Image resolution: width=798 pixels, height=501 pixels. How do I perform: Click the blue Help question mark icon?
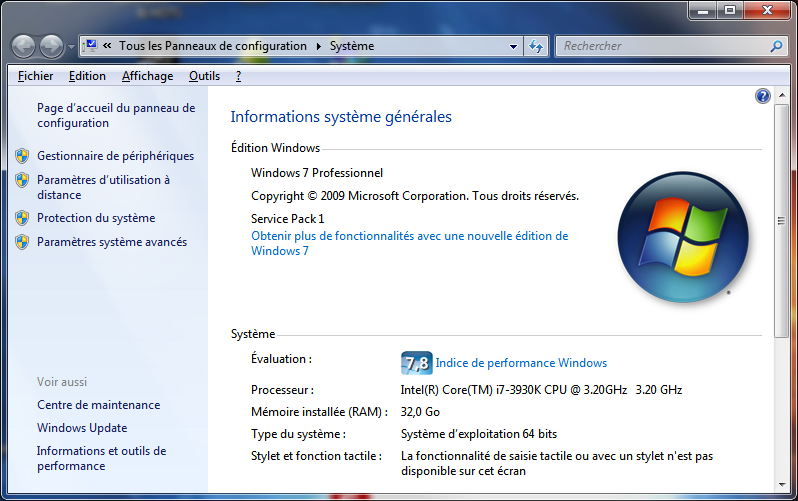coord(763,96)
